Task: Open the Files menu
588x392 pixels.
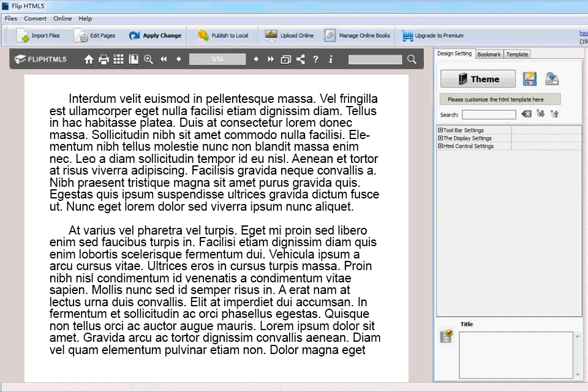Action: point(11,18)
